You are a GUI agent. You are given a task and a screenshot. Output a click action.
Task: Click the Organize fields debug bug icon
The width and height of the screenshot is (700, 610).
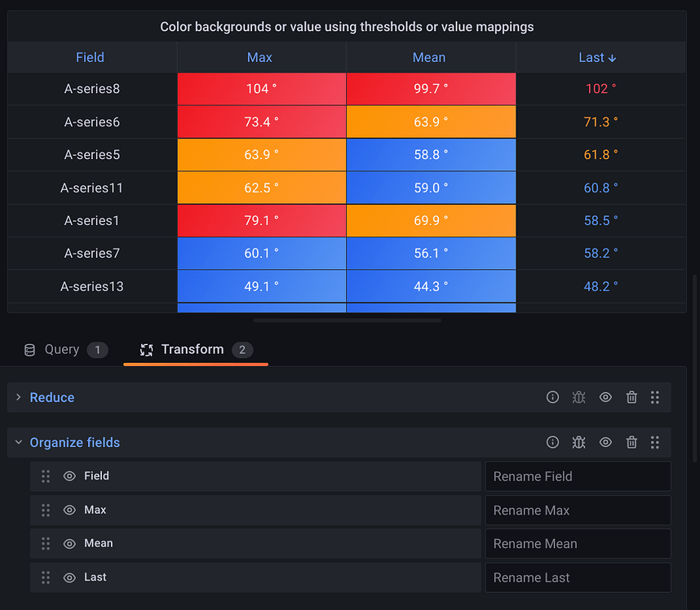pyautogui.click(x=578, y=442)
